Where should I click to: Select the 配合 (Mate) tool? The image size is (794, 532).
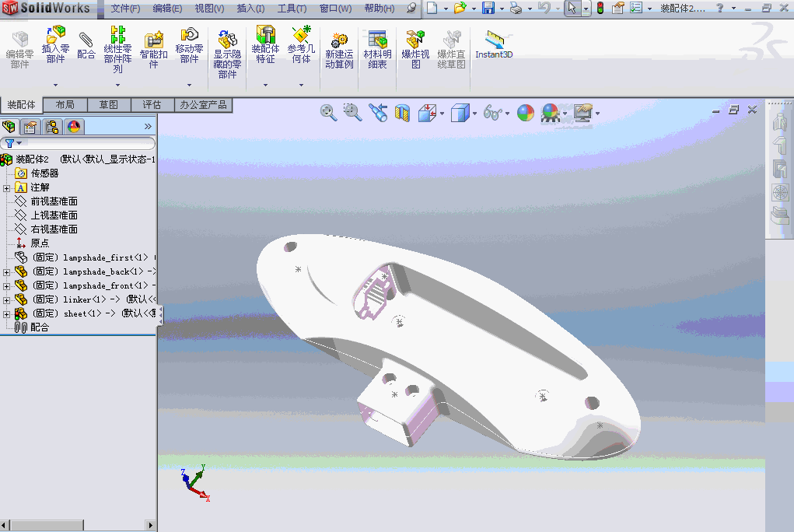click(86, 47)
